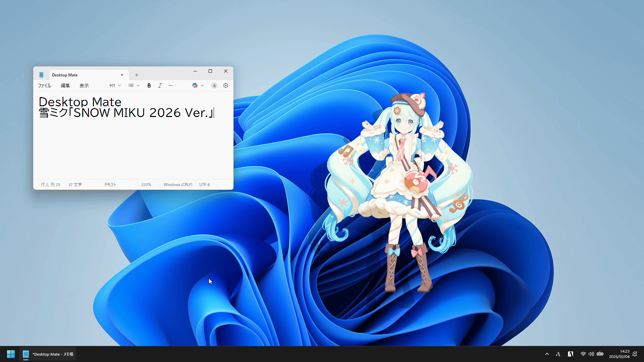Image resolution: width=644 pixels, height=362 pixels.
Task: Open the 編集 menu
Action: coord(65,85)
